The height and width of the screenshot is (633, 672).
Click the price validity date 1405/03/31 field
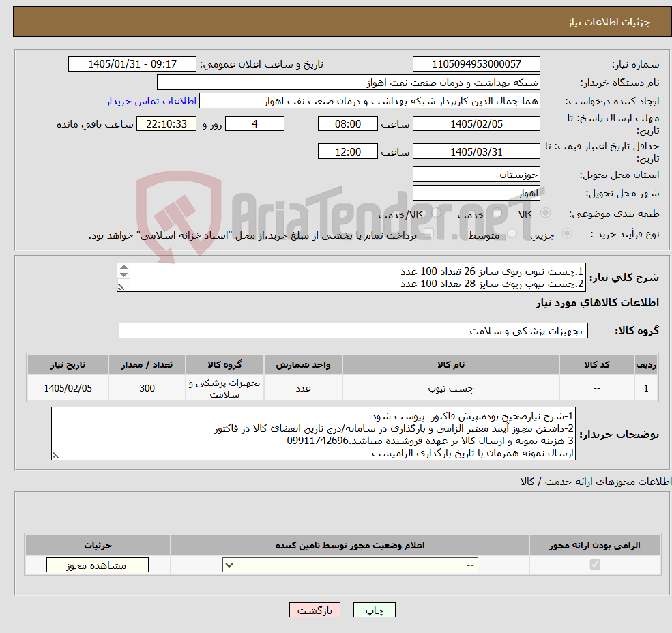pyautogui.click(x=476, y=151)
